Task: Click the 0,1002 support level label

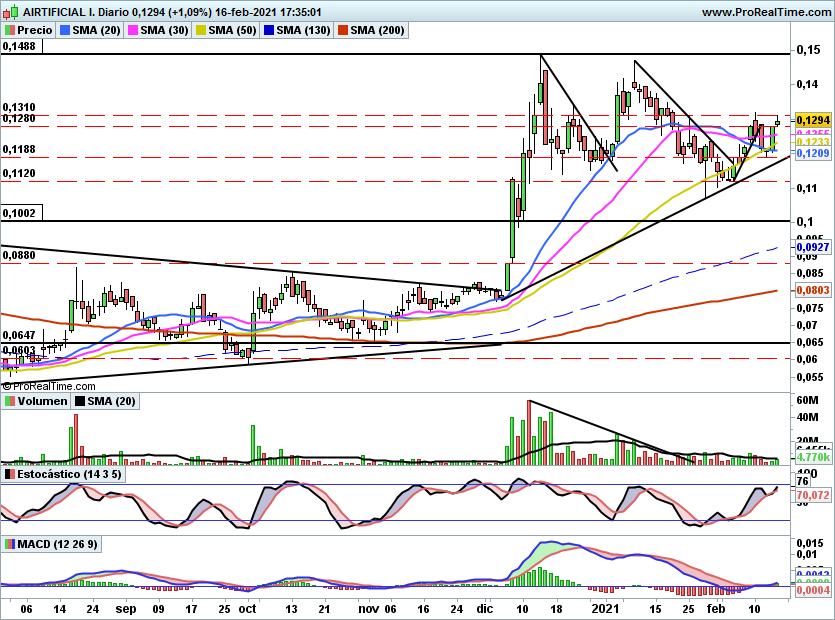Action: coord(19,214)
